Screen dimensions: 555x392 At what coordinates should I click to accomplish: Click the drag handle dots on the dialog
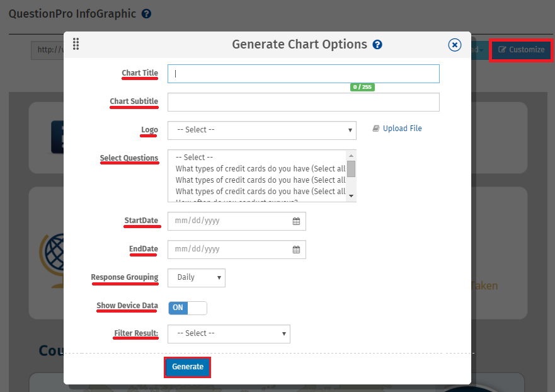point(76,44)
